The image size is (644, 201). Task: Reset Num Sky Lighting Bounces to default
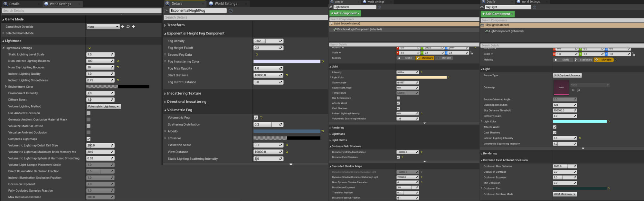point(118,67)
